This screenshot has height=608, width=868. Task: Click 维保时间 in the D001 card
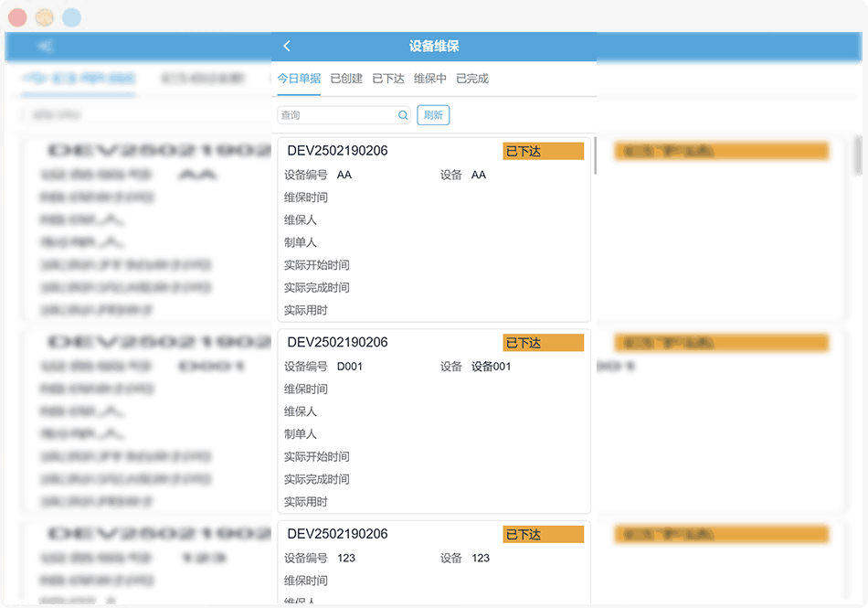(305, 389)
